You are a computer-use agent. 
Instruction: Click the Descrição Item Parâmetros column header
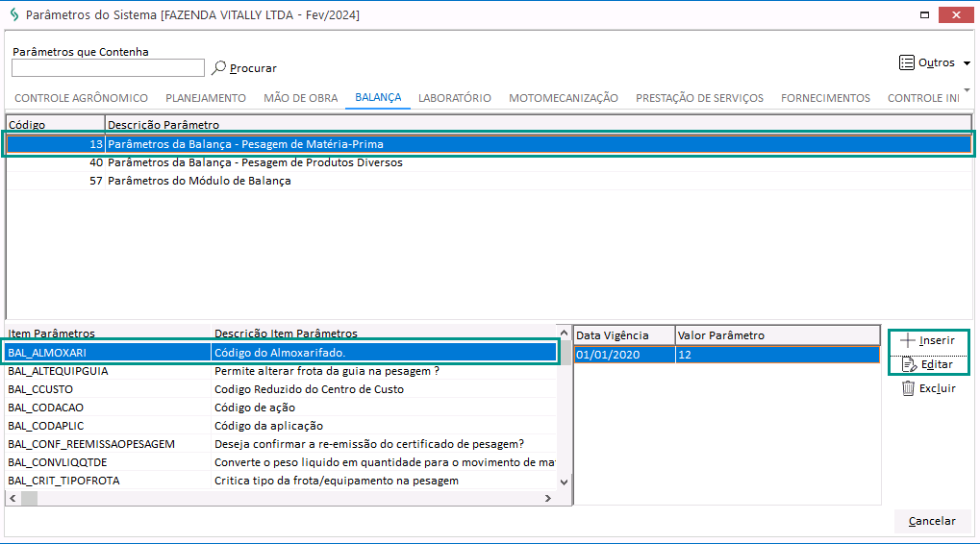[384, 334]
